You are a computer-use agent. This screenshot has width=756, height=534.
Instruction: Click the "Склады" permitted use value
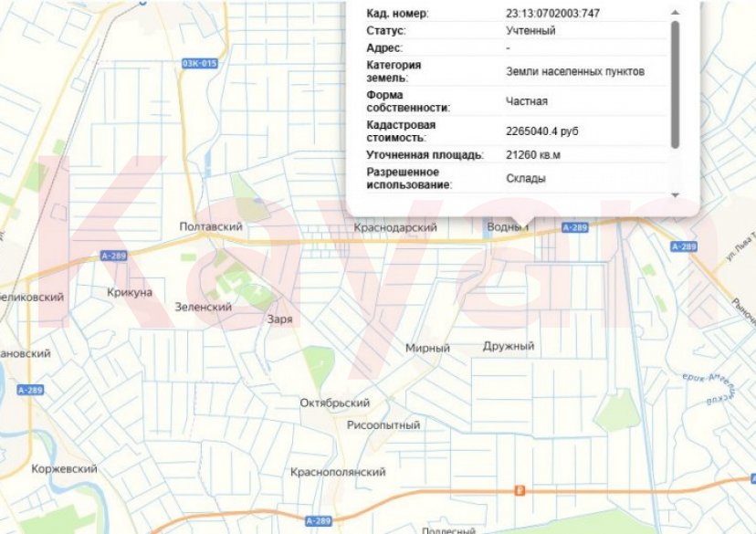(528, 180)
